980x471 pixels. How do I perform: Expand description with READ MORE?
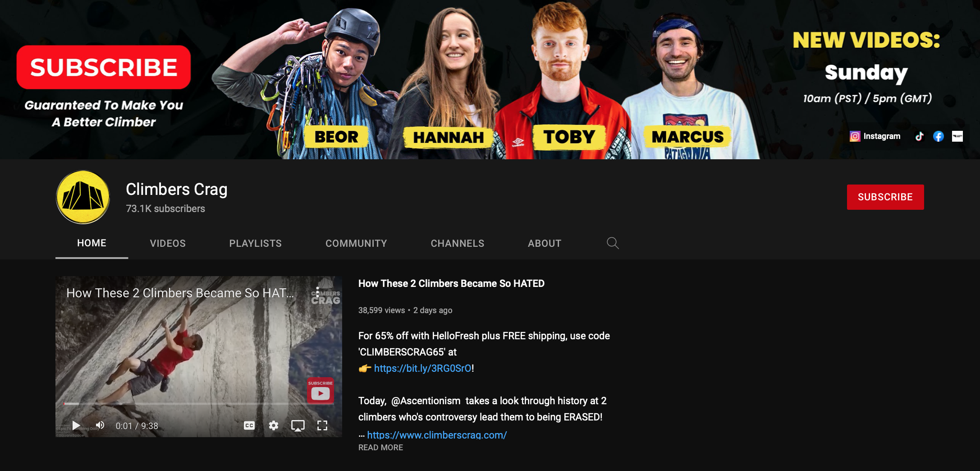click(x=380, y=448)
